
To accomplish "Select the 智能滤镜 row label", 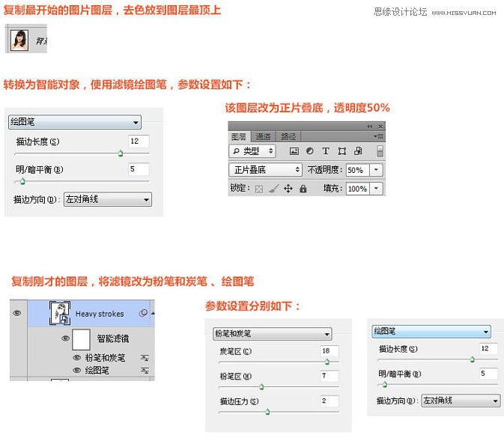I will coord(113,338).
